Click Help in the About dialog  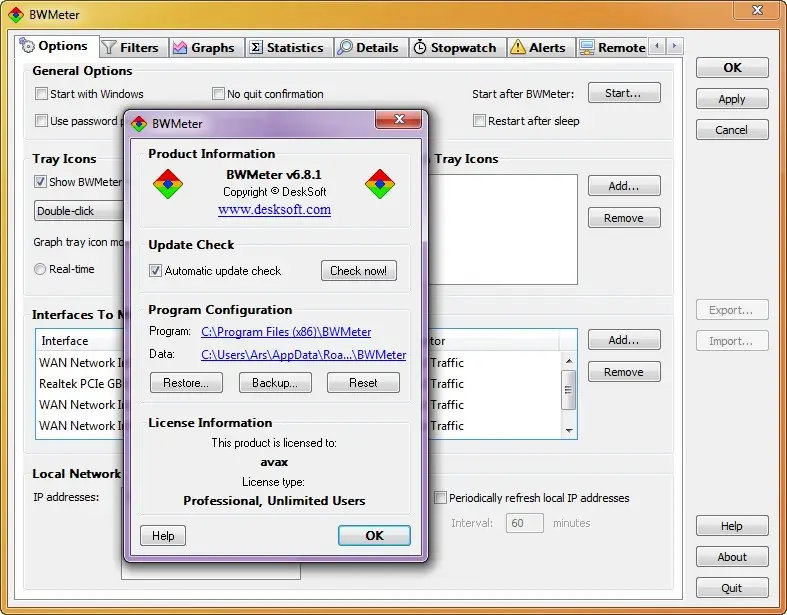tap(163, 536)
